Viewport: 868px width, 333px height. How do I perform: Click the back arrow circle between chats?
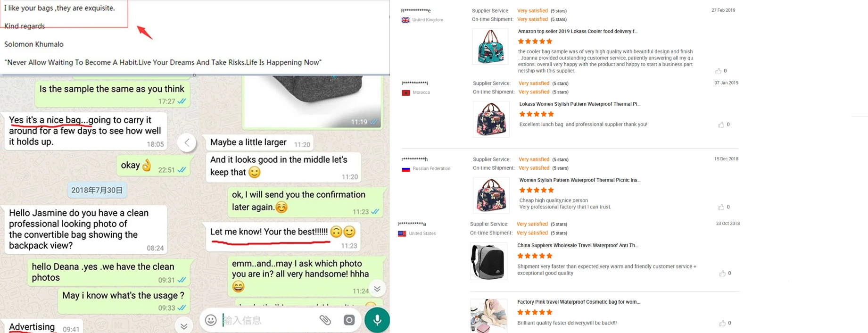pyautogui.click(x=187, y=142)
